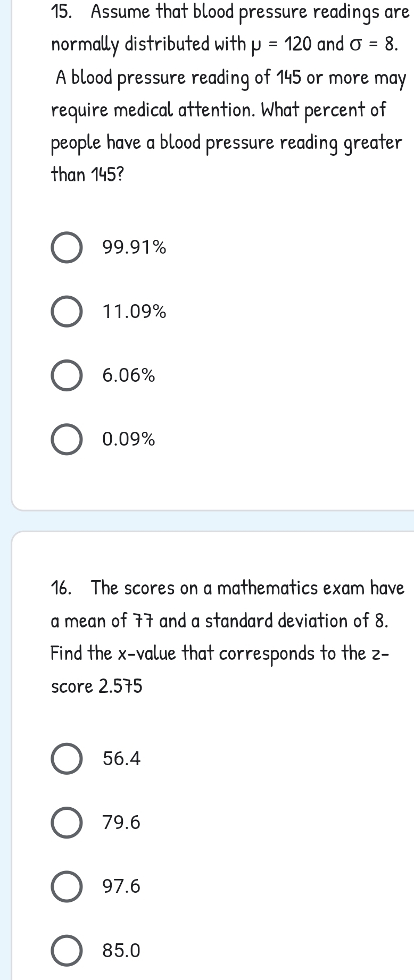Select the 99.91% radio button
The width and height of the screenshot is (414, 980).
[67, 248]
